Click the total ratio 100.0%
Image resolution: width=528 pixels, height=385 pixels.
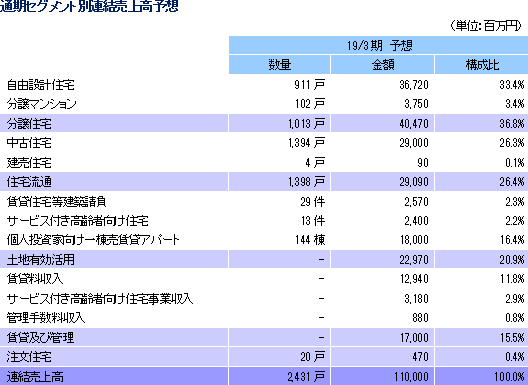509,377
